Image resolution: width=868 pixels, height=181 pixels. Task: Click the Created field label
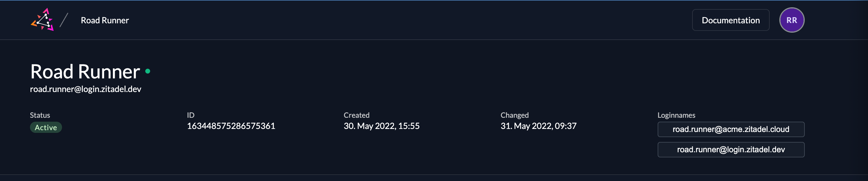pyautogui.click(x=357, y=115)
